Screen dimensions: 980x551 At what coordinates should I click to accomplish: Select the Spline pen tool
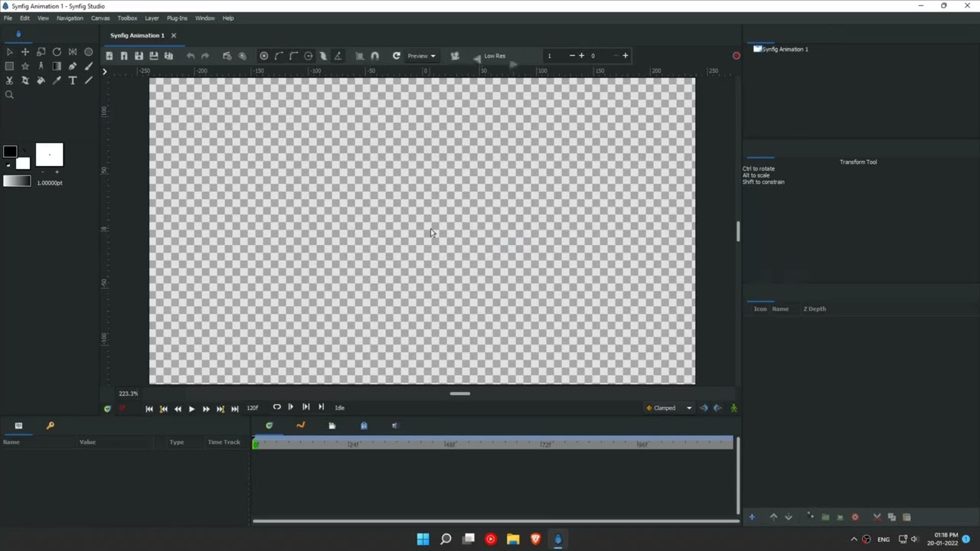[x=73, y=67]
